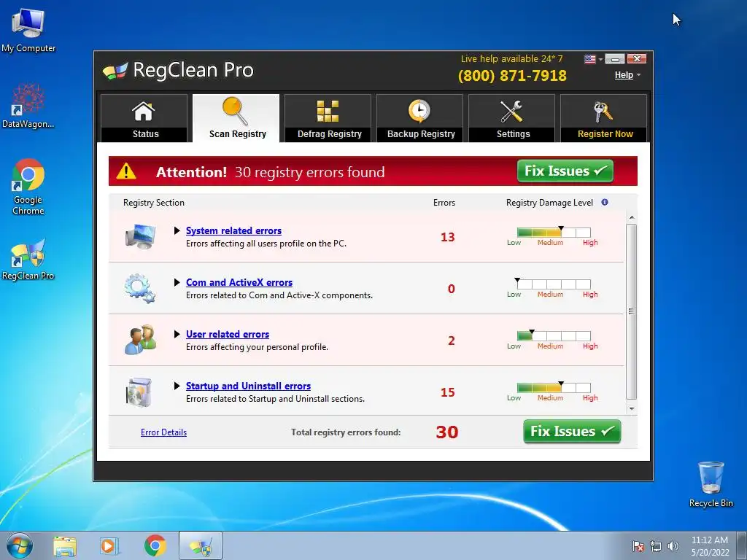
Task: Click the System errors count 13
Action: pos(447,237)
